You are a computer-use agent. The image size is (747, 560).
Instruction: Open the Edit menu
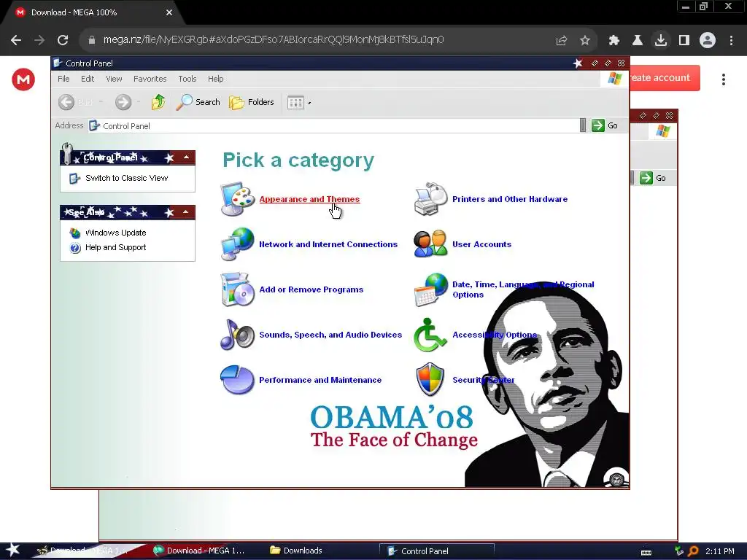[x=88, y=79]
